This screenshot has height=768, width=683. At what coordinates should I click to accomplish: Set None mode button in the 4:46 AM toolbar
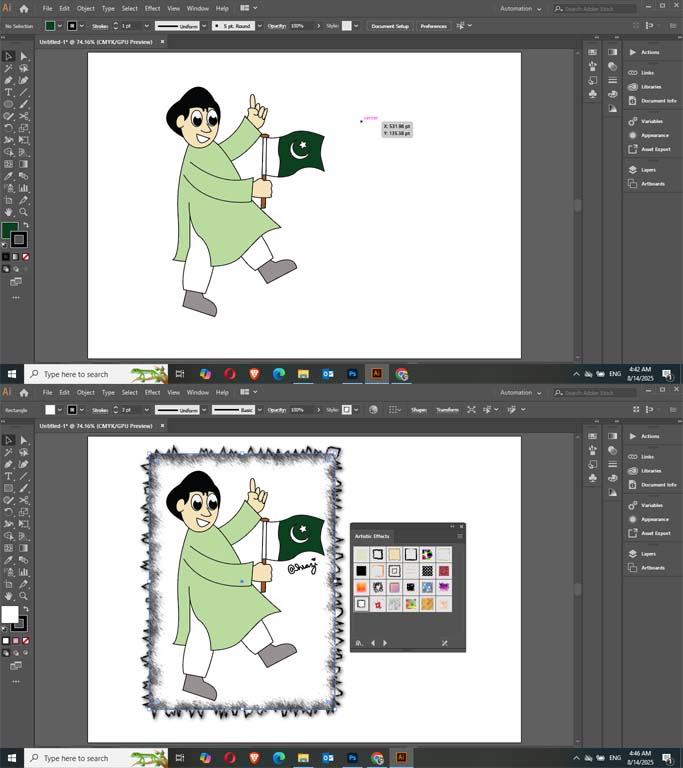(25, 641)
